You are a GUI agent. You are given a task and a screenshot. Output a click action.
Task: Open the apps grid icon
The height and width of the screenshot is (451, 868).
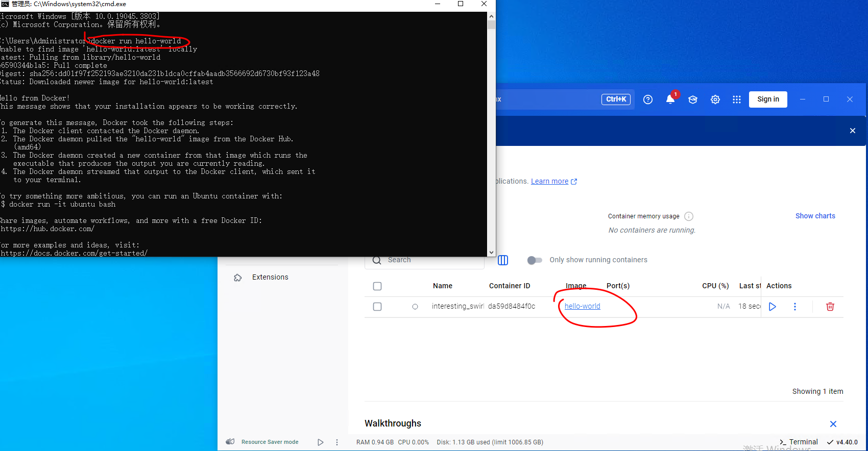[737, 99]
